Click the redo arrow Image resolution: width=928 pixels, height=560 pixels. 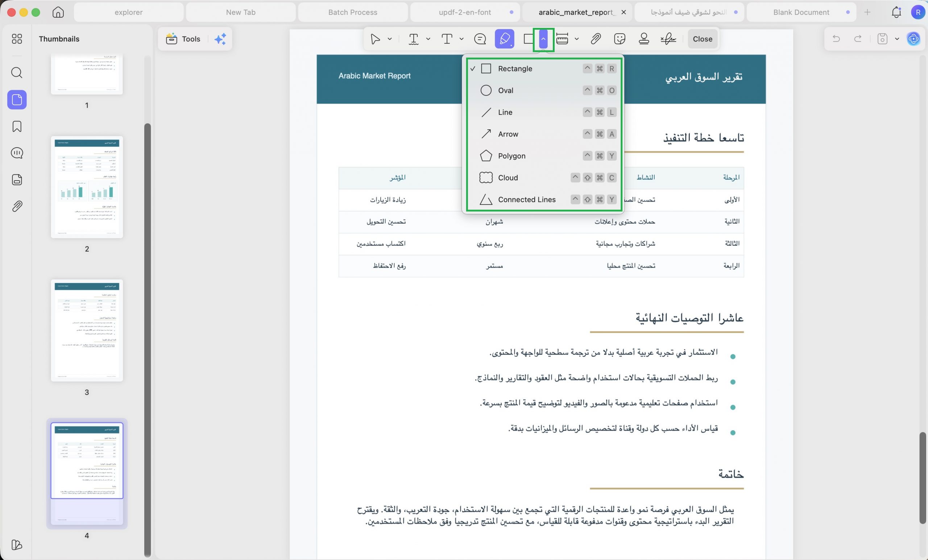(858, 39)
